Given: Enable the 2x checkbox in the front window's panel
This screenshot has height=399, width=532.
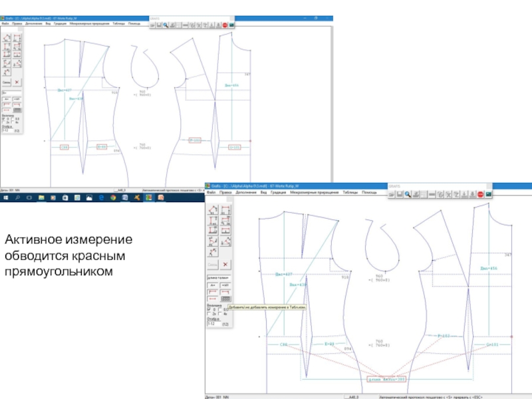Looking at the screenshot, I should pos(209,314).
